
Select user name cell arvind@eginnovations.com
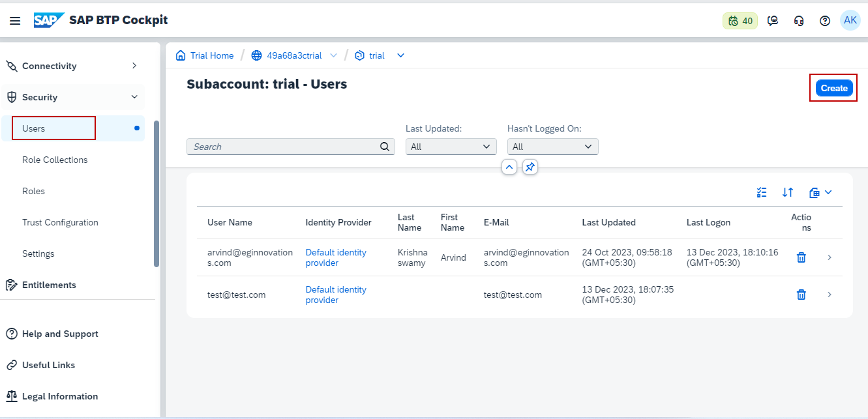point(250,257)
